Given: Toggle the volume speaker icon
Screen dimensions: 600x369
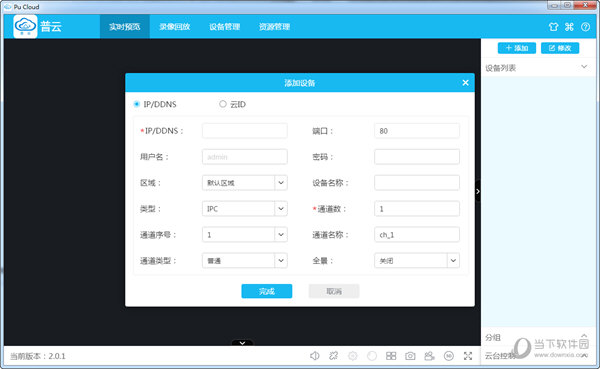Looking at the screenshot, I should (x=315, y=356).
